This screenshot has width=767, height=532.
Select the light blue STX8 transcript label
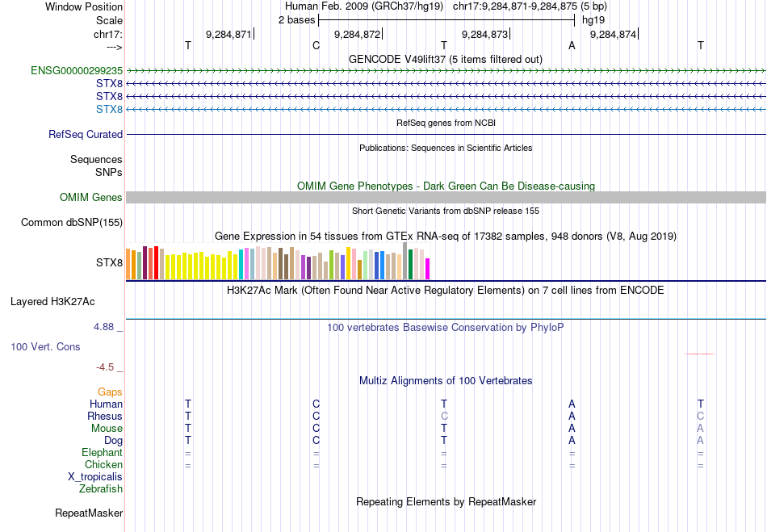pyautogui.click(x=109, y=109)
